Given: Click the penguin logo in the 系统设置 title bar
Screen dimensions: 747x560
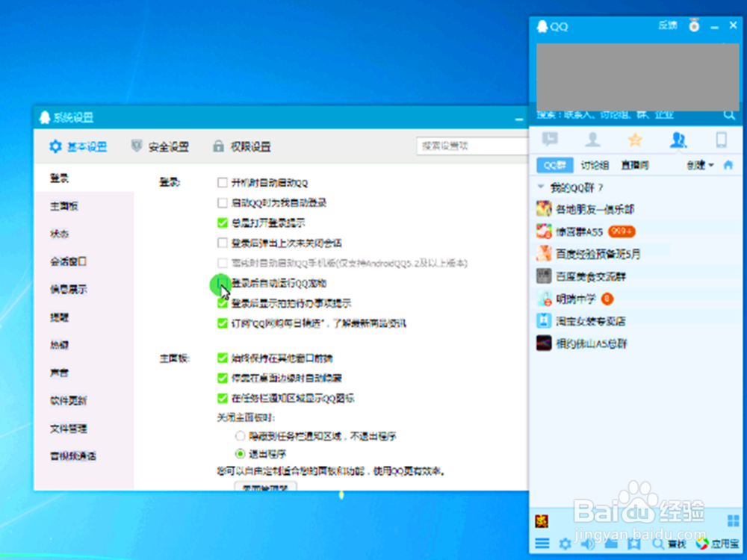Looking at the screenshot, I should [45, 117].
